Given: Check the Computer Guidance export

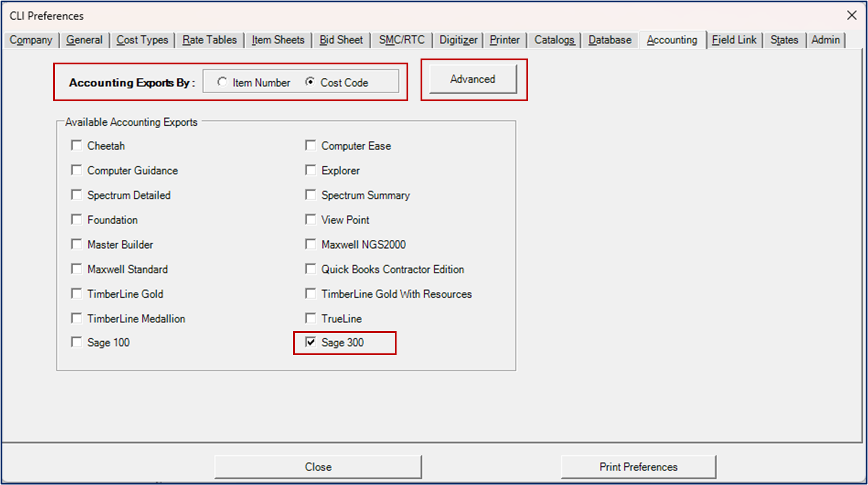Looking at the screenshot, I should coord(76,170).
